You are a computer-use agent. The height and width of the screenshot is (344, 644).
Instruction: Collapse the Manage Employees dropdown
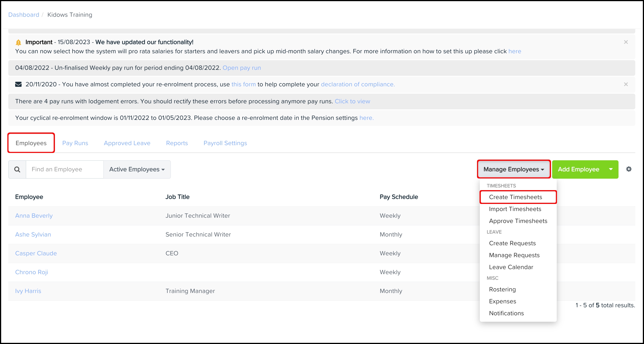coord(514,169)
